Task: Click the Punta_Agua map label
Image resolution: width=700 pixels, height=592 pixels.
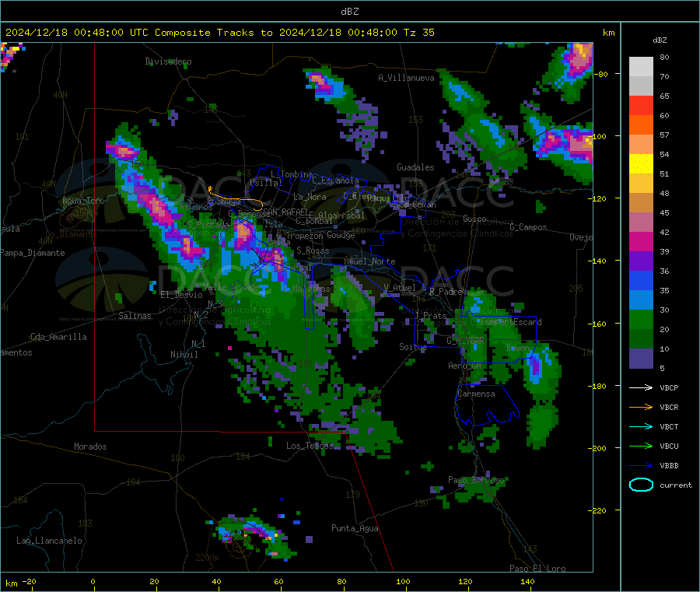Action: 355,529
